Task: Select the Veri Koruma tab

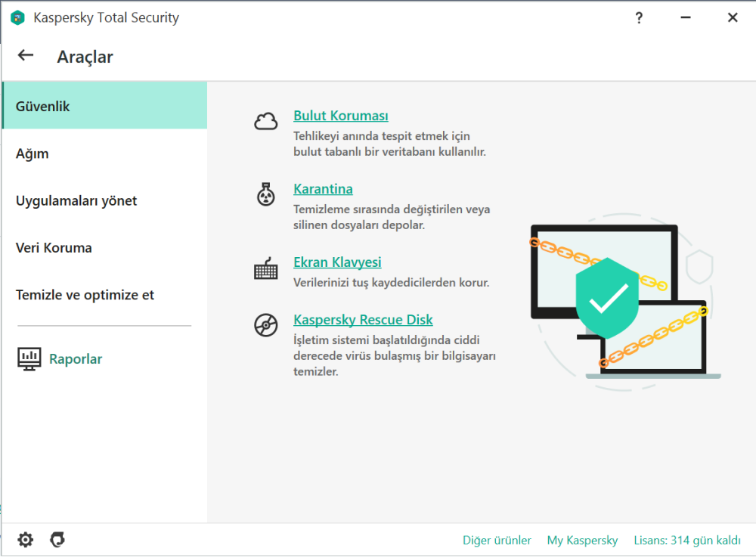Action: [104, 248]
